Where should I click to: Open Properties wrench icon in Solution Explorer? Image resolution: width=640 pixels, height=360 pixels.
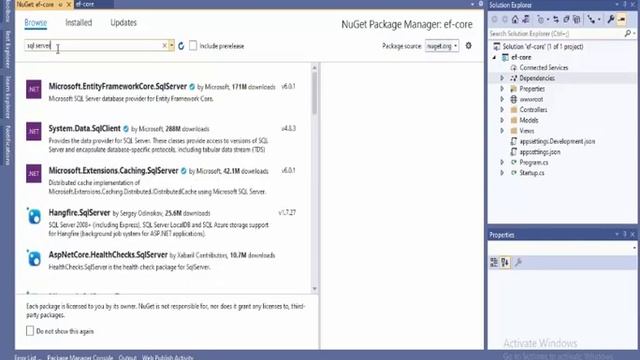click(611, 19)
